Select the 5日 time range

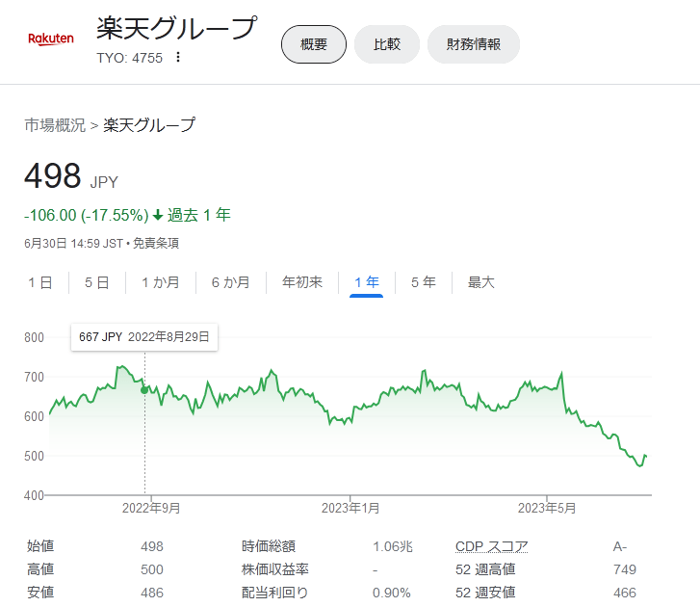click(96, 282)
